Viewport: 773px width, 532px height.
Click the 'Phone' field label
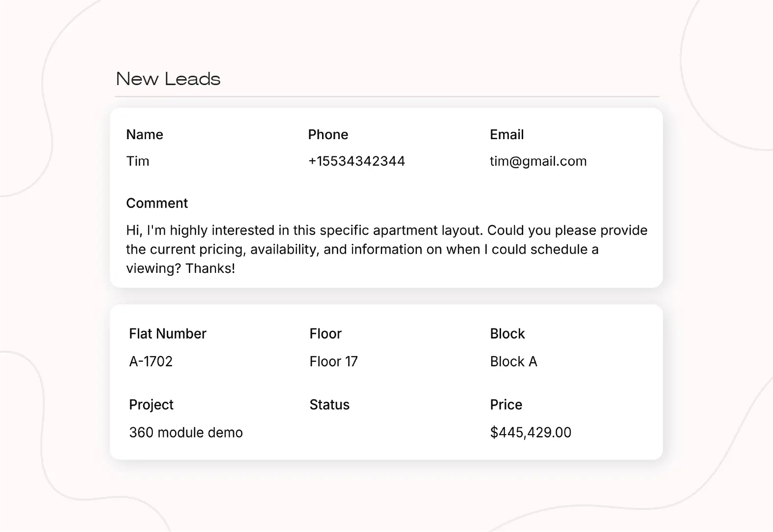328,135
